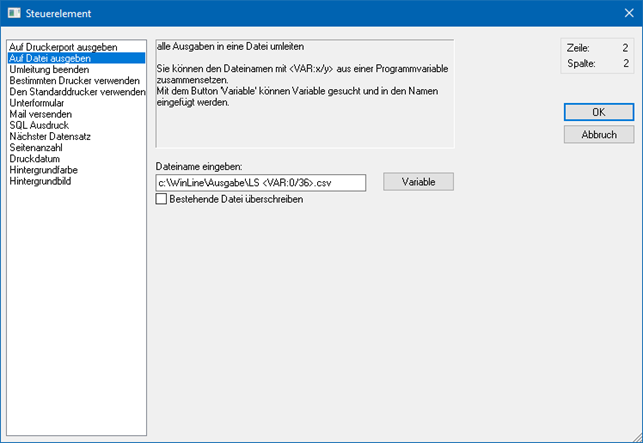Cancel using the 'Abbruch' button

598,134
